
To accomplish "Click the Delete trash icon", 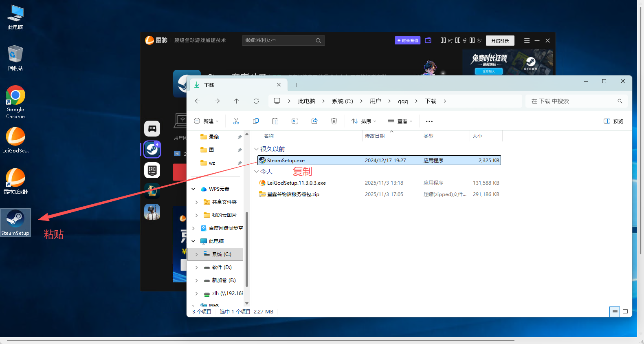I will [334, 121].
